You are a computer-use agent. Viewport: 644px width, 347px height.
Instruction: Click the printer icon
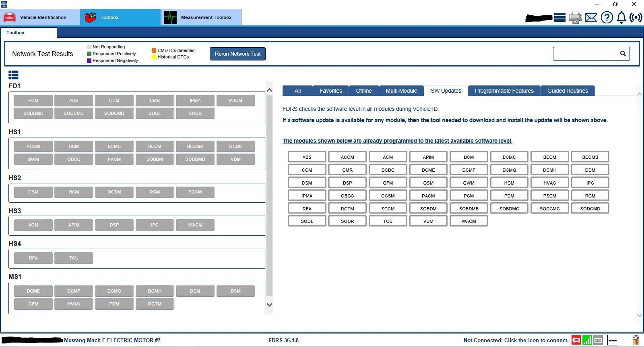(x=575, y=17)
